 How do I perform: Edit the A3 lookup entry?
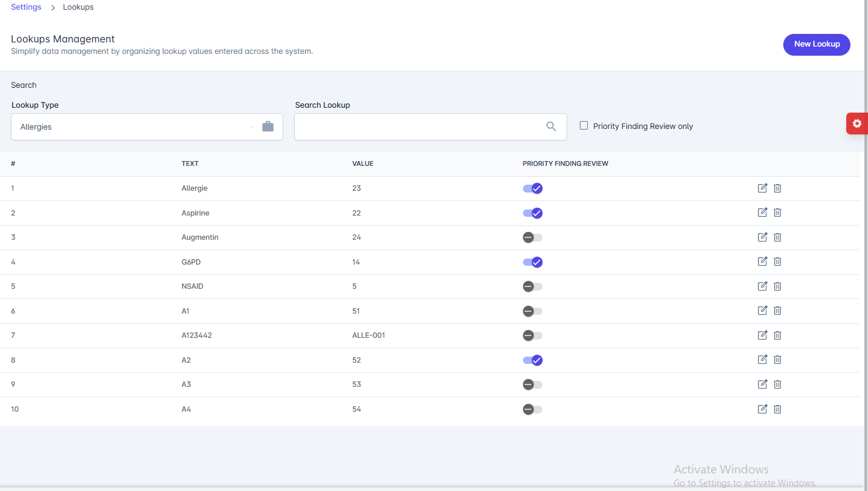click(763, 384)
